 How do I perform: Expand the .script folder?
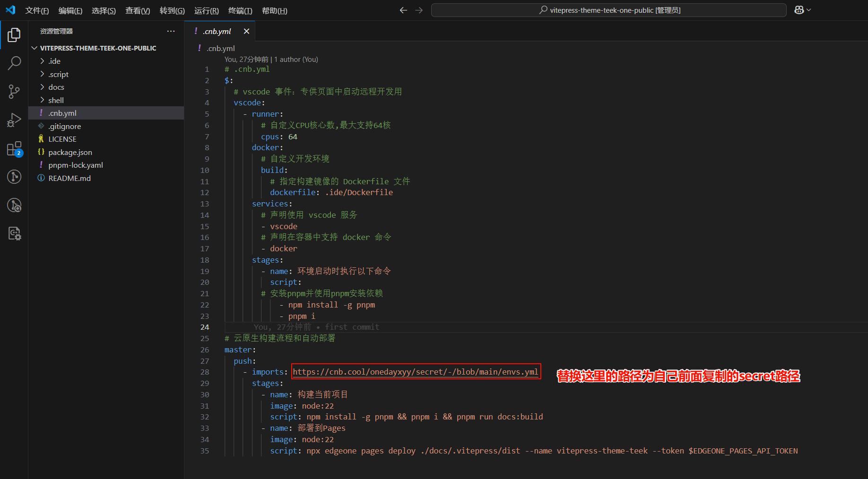42,74
